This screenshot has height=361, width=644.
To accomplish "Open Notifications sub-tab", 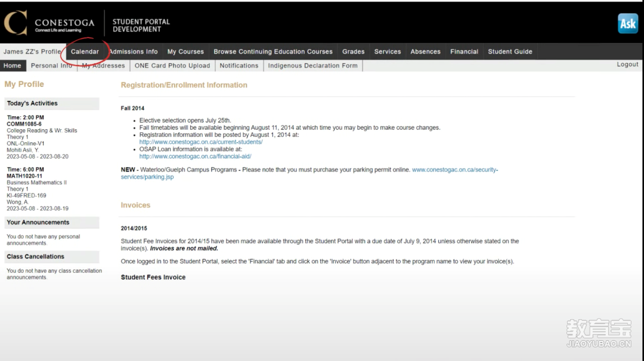I will [x=239, y=66].
